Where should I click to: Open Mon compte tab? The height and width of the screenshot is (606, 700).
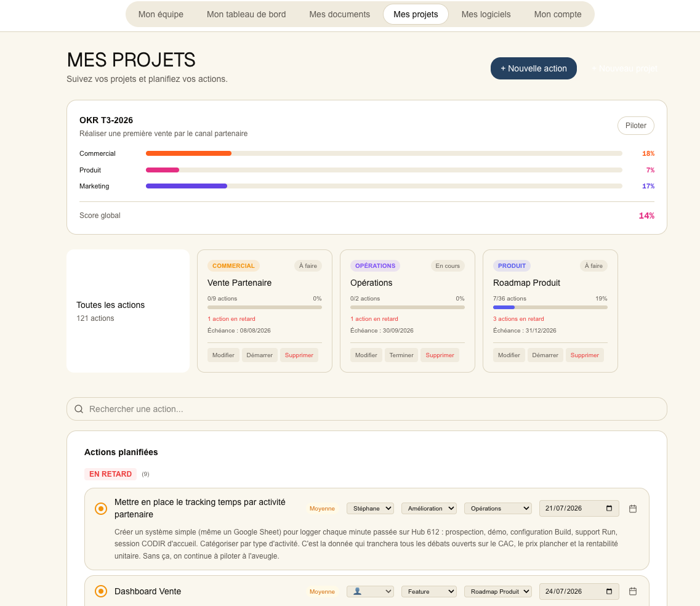point(558,14)
